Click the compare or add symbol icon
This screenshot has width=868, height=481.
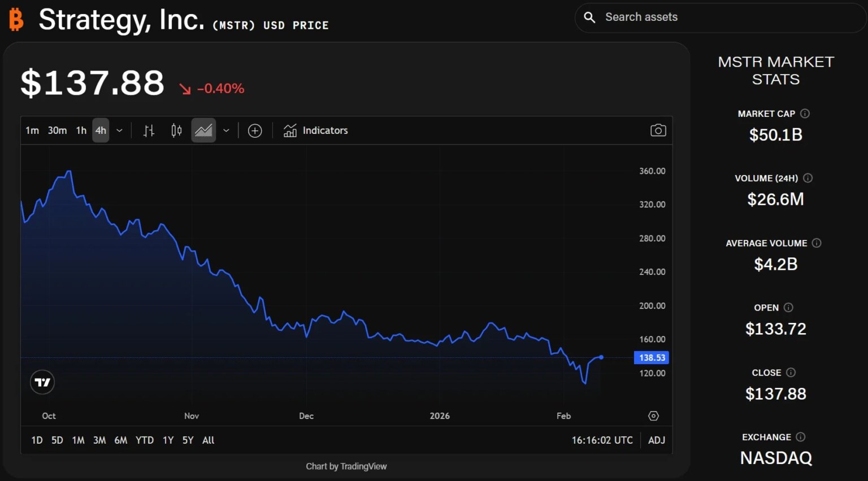pos(255,131)
